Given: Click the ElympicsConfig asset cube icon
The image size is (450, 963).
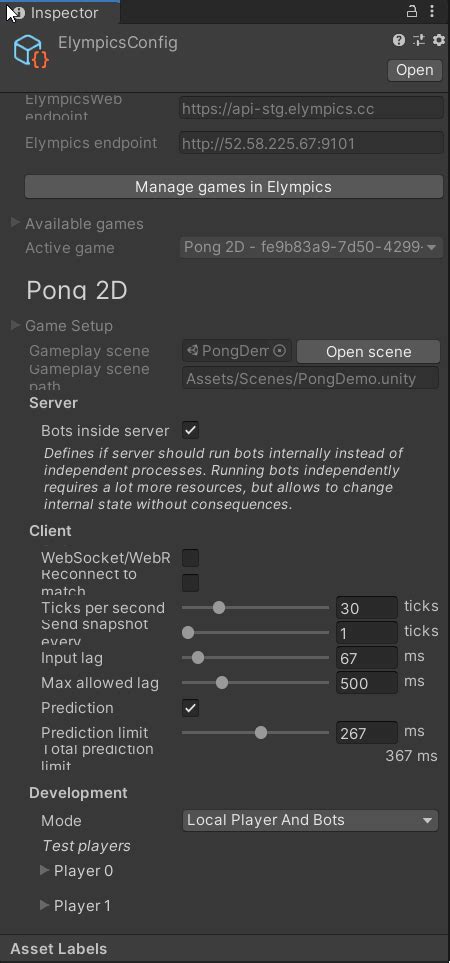Looking at the screenshot, I should pyautogui.click(x=30, y=51).
